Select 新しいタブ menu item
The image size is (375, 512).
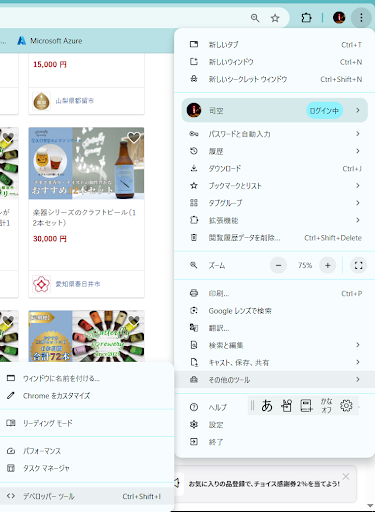(x=275, y=45)
